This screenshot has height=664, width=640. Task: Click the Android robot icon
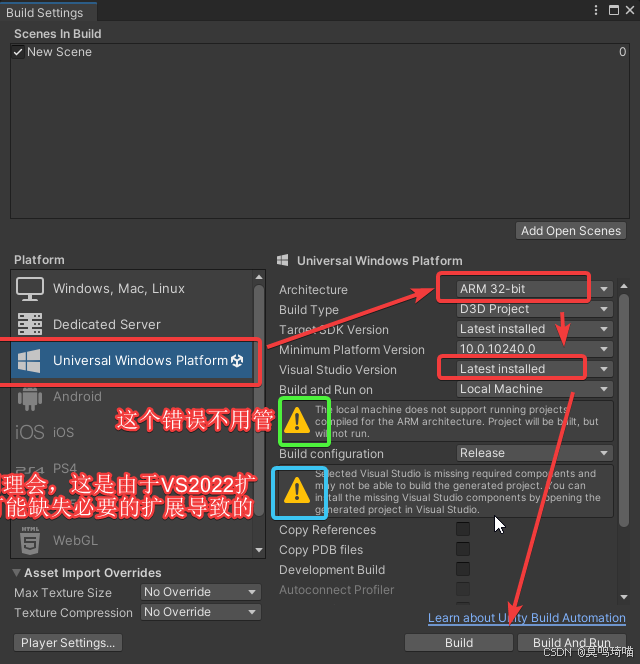[30, 398]
